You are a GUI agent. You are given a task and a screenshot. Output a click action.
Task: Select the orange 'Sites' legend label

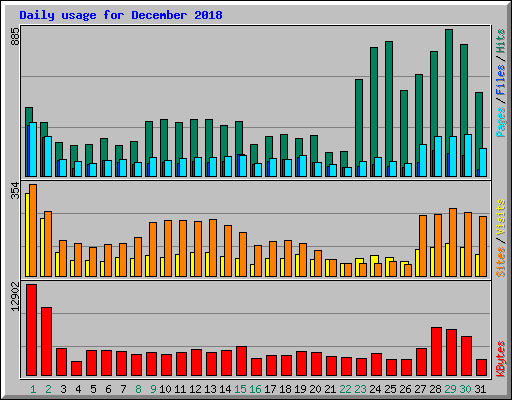[500, 262]
